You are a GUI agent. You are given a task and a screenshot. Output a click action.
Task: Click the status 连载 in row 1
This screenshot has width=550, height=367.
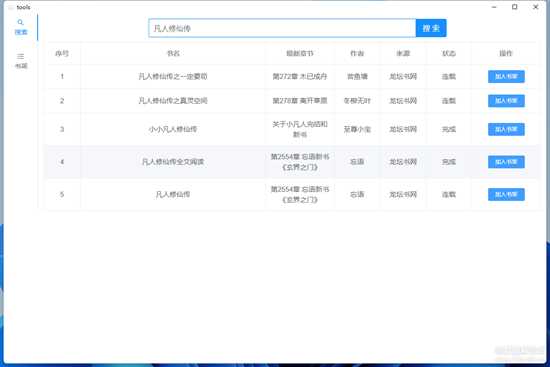449,76
